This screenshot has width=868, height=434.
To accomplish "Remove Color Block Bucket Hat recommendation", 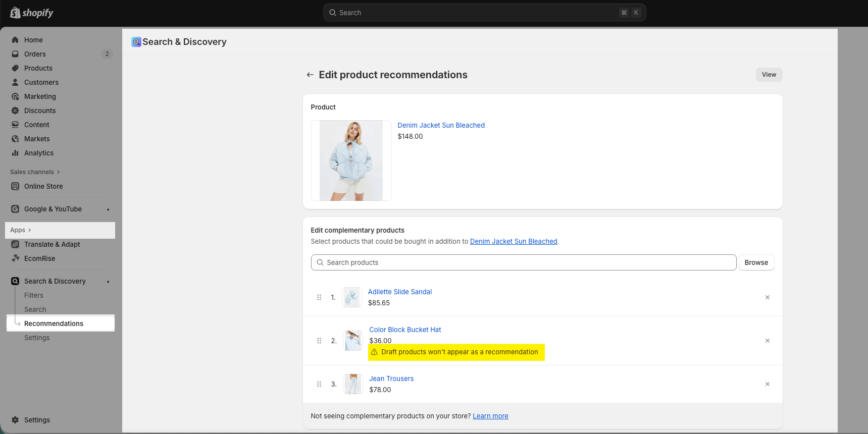I will [767, 341].
